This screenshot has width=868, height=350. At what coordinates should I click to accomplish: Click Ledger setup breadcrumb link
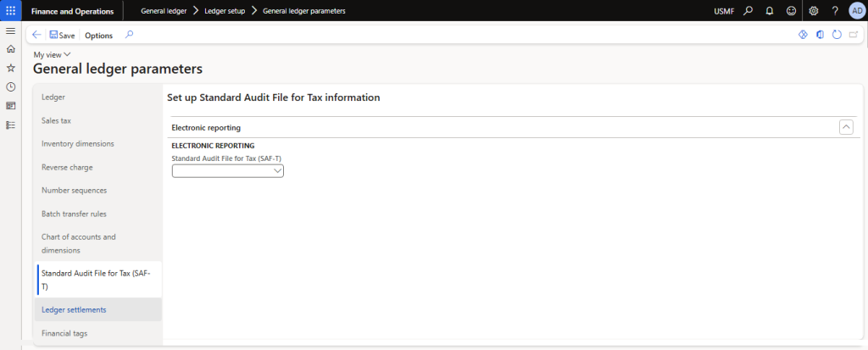click(225, 11)
